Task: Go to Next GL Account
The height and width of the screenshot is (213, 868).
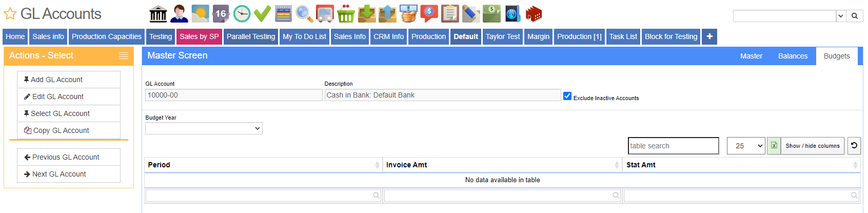Action: [x=69, y=174]
